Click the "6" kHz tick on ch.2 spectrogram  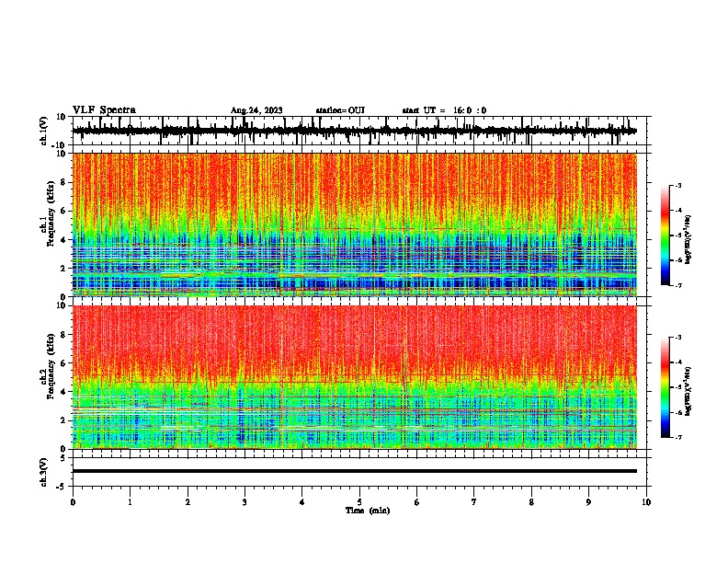pos(63,363)
